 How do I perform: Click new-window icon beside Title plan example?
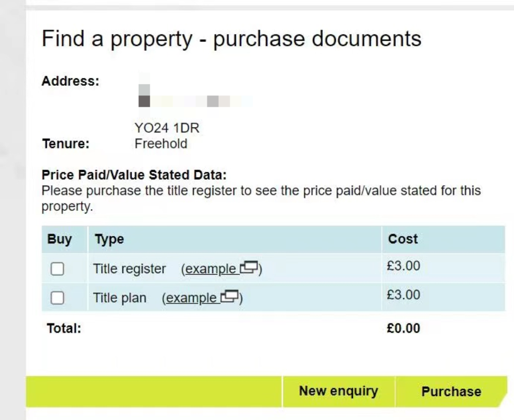(x=230, y=297)
